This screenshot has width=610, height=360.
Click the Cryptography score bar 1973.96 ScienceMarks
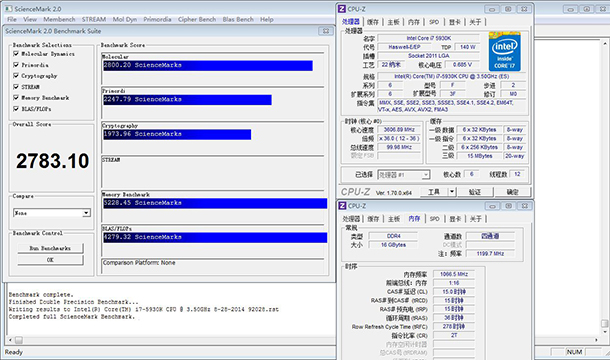point(177,134)
